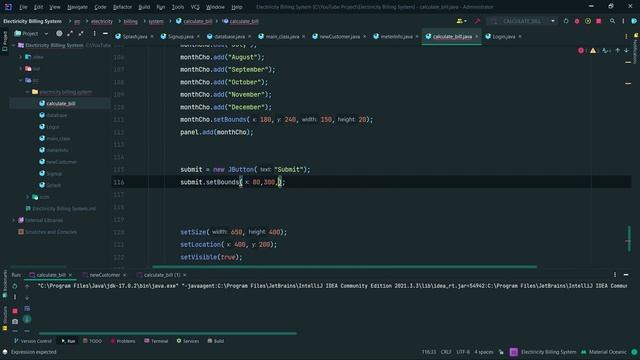640x360 pixels.
Task: Open the Build menu
Action: coord(144,7)
